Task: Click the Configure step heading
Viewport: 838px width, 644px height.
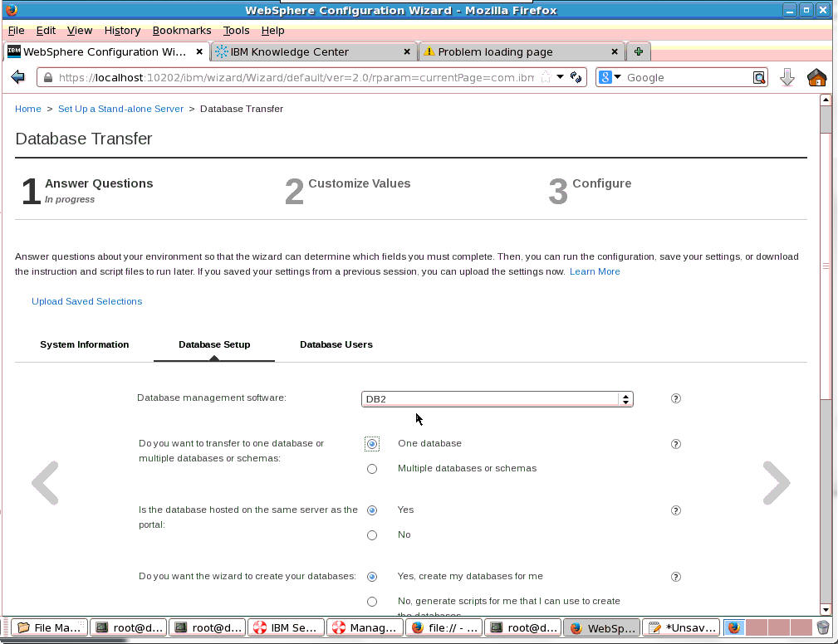Action: pos(602,183)
